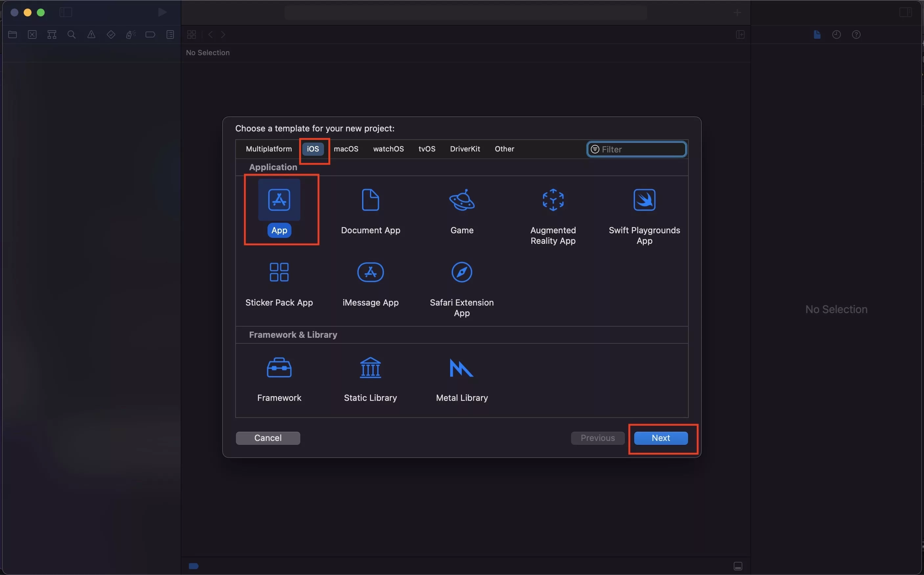The width and height of the screenshot is (924, 575).
Task: Click the blue breakpoint indicator at bottom
Action: tap(194, 566)
